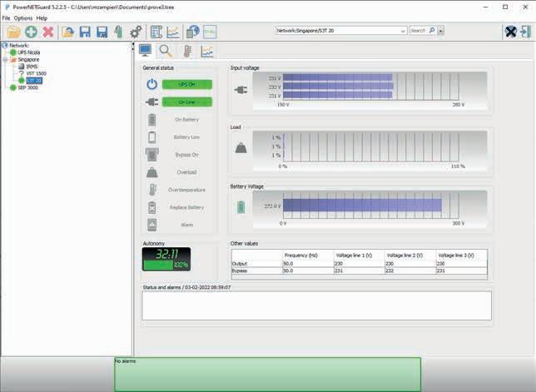The height and width of the screenshot is (392, 536).
Task: Click the Bypass row label in Other values
Action: point(240,270)
